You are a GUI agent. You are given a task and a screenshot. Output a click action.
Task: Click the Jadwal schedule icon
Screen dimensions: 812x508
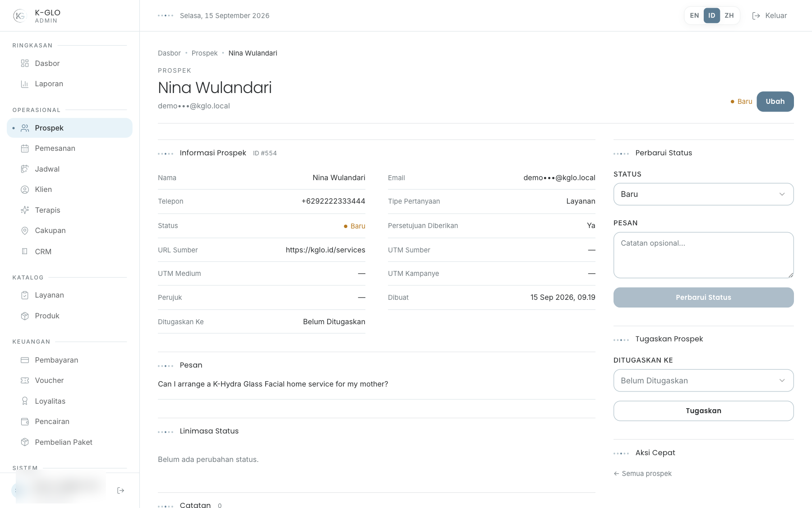point(25,169)
